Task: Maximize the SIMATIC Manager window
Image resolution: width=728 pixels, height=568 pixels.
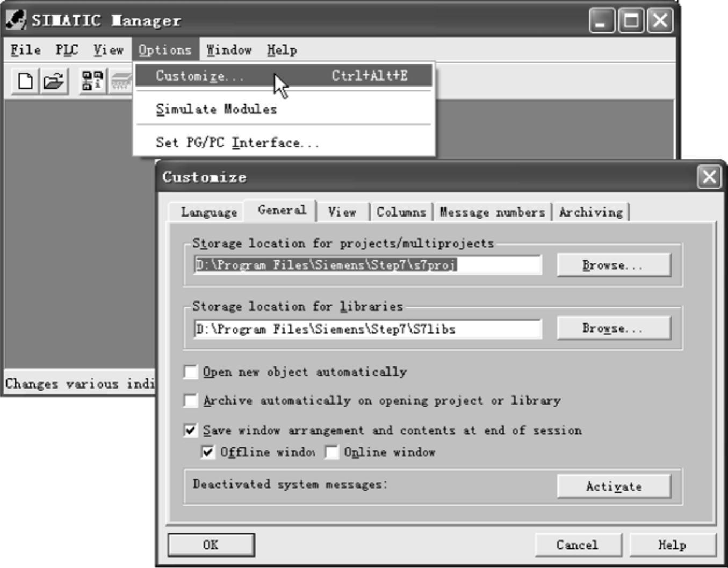Action: (631, 21)
